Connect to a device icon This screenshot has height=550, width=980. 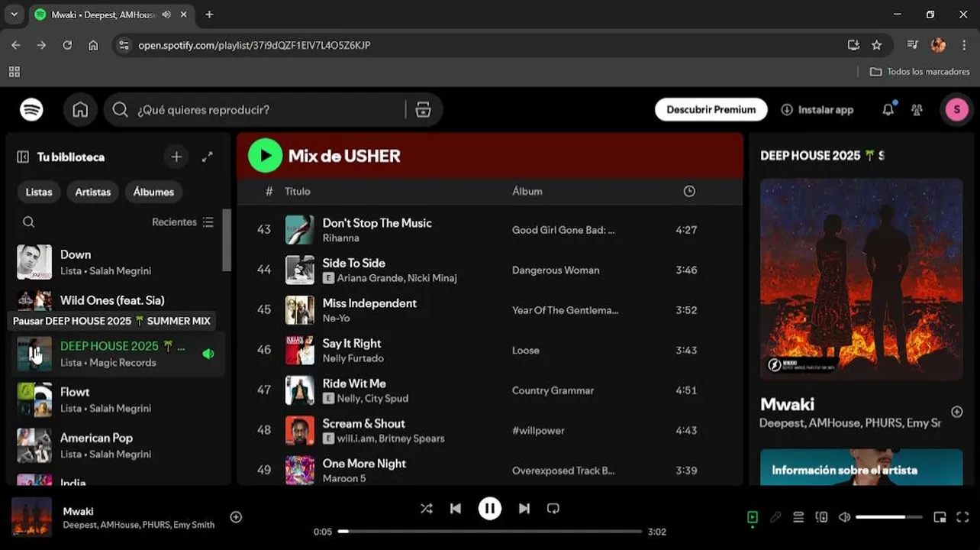click(x=821, y=517)
